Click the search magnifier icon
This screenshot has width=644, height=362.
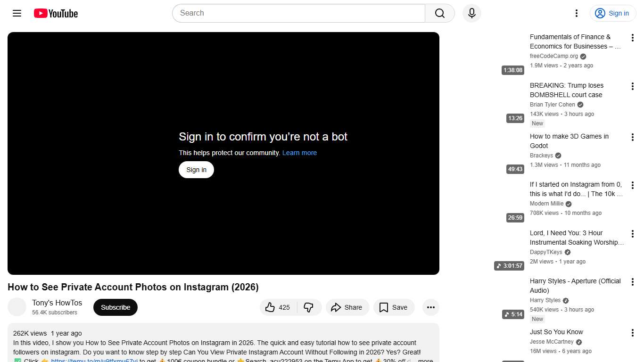[439, 13]
